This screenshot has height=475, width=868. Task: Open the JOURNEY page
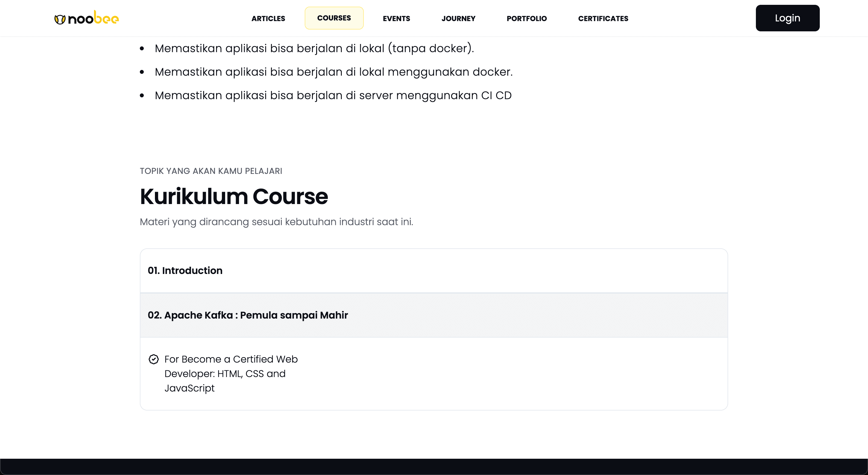point(458,18)
